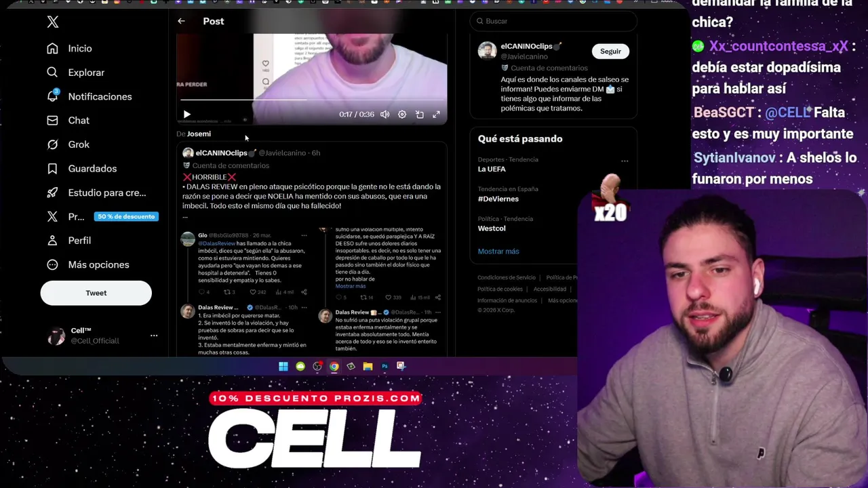Open green cloud app in taskbar
Viewport: 868px width, 488px height.
300,367
